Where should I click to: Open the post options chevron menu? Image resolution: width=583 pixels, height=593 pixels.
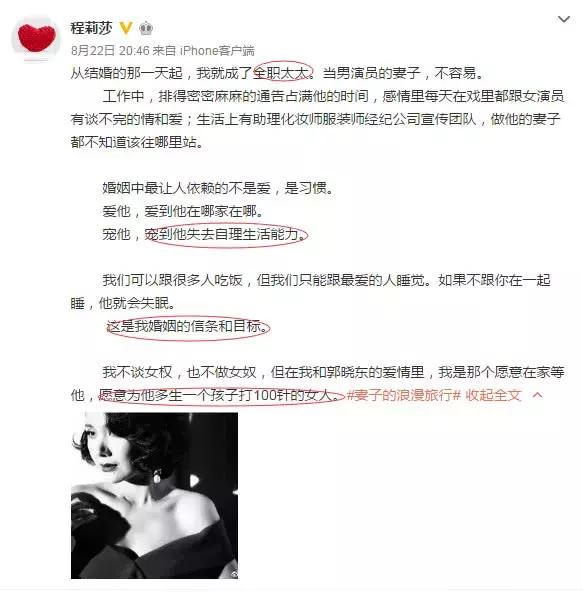click(564, 19)
